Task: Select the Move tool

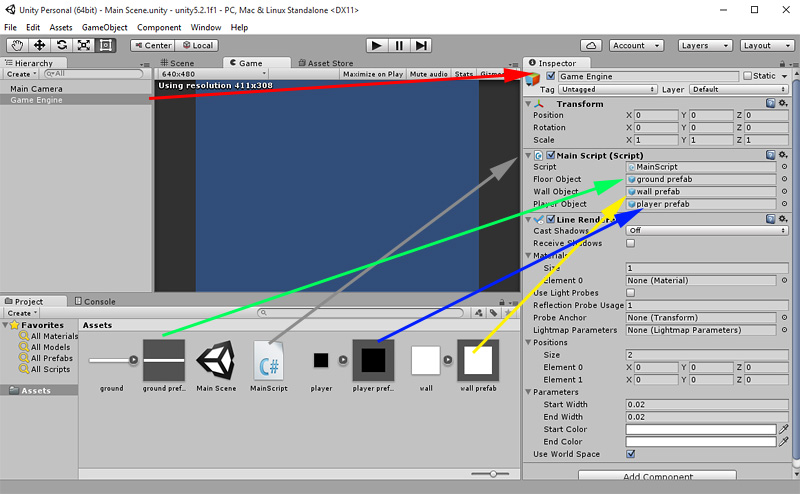Action: [x=39, y=45]
